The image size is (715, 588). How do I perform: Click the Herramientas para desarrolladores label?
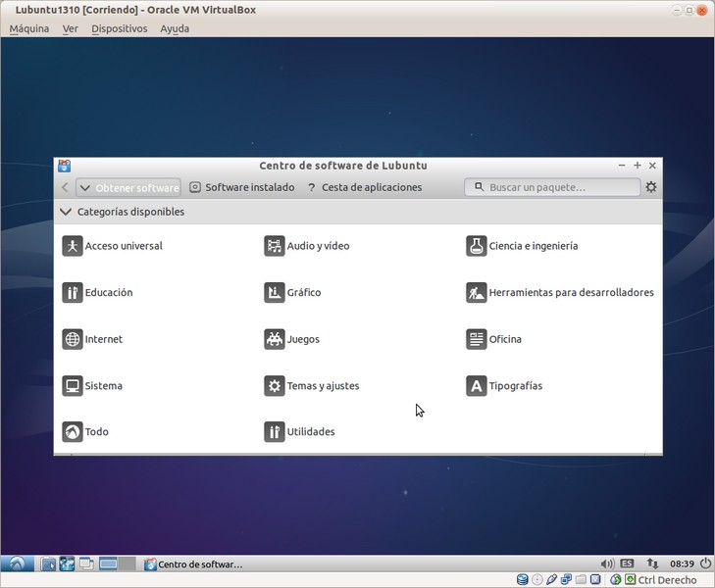tap(572, 292)
